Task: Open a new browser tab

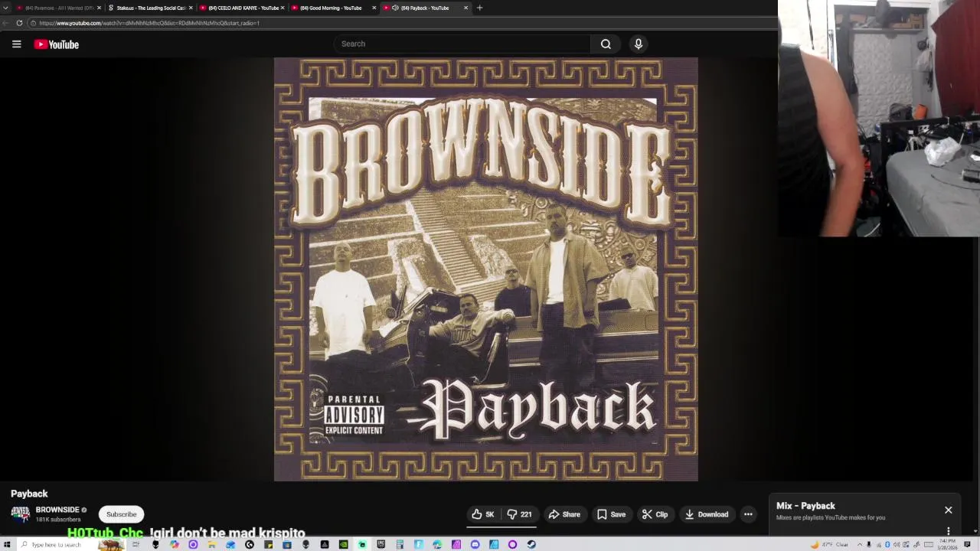Action: click(479, 8)
